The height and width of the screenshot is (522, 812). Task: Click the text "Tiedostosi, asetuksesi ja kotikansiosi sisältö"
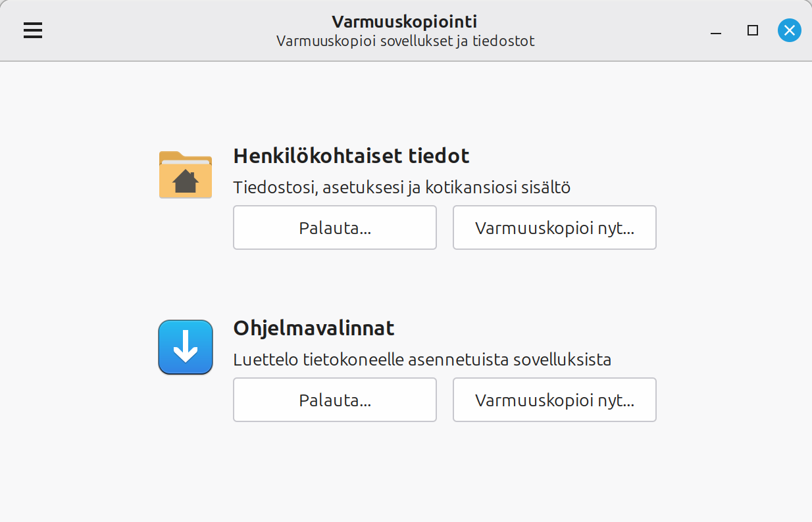tap(401, 188)
